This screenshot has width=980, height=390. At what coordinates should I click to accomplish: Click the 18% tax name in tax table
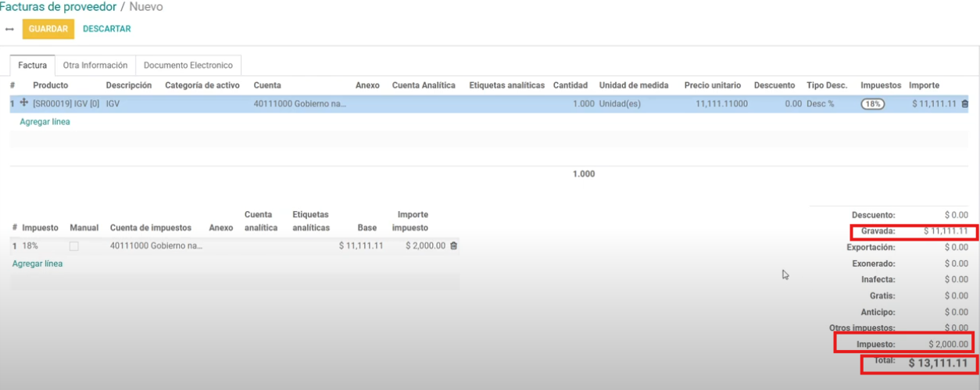(30, 245)
